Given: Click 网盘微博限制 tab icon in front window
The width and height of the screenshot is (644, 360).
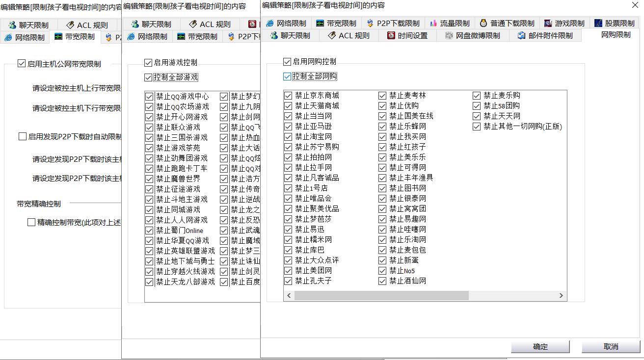Looking at the screenshot, I should click(449, 35).
